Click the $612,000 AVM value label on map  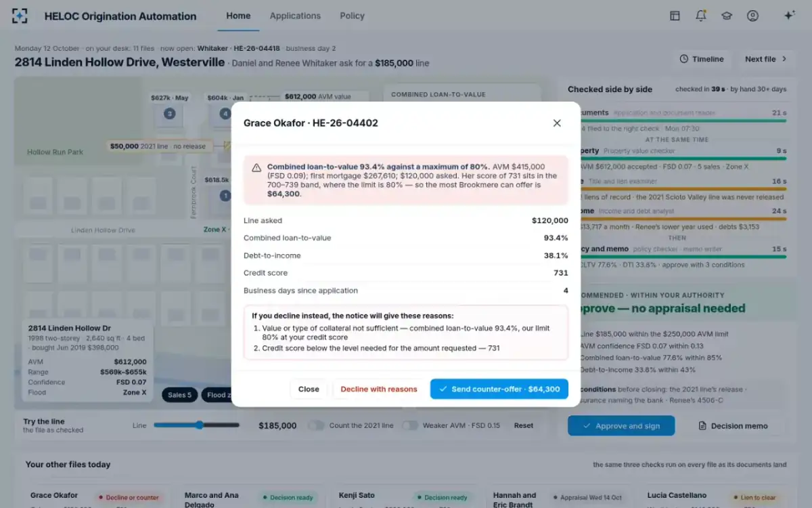(x=317, y=96)
